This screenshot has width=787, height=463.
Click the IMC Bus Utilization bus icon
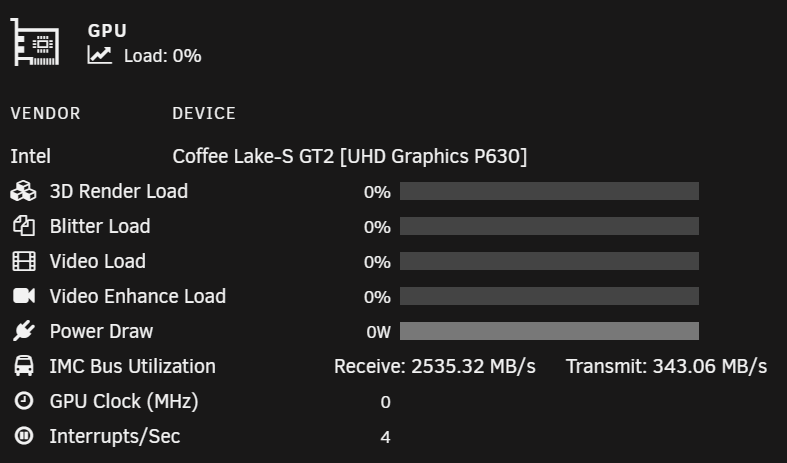[24, 366]
